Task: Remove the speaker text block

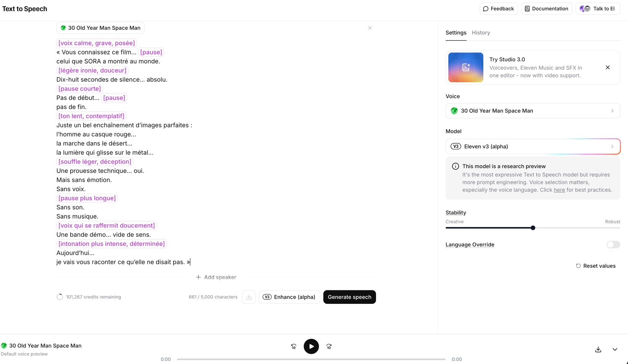Action: [370, 28]
